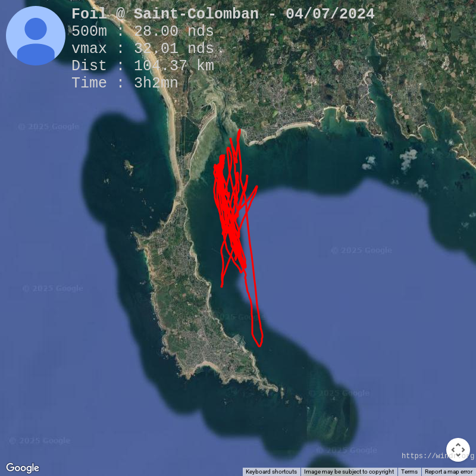Click the large white cloud over the bay
Image resolution: width=476 pixels, height=476 pixels.
(x=408, y=158)
